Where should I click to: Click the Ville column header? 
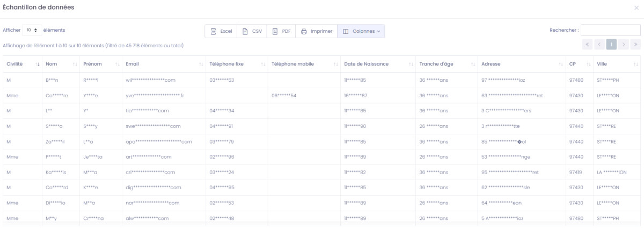coord(602,64)
